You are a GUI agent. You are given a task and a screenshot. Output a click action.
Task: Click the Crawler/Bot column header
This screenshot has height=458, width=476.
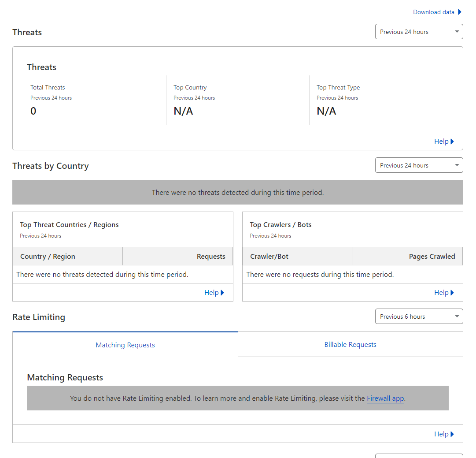pyautogui.click(x=298, y=257)
